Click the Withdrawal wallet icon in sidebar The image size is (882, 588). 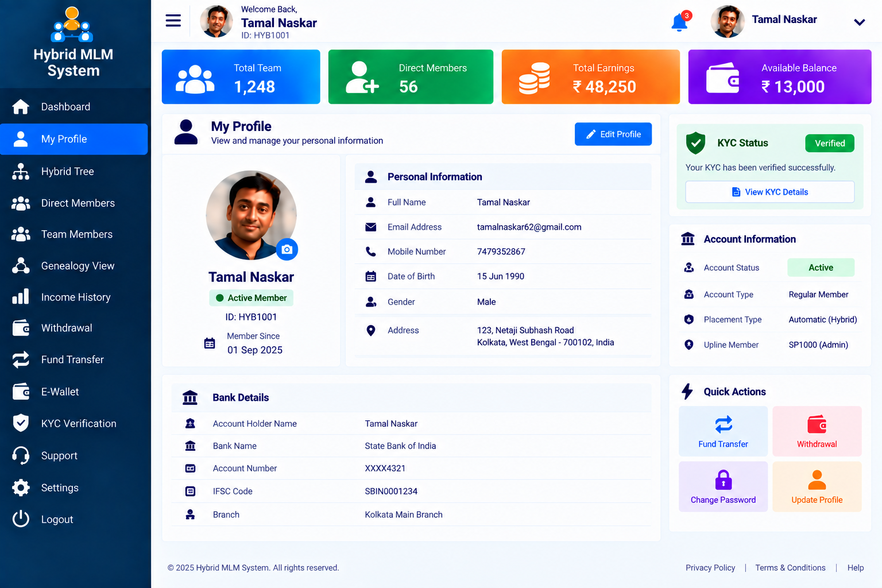(x=21, y=328)
